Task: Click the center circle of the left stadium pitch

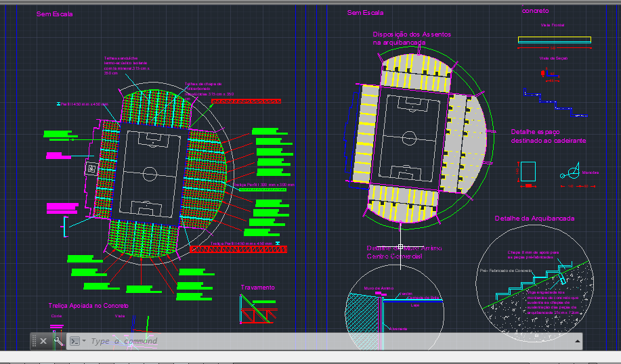Action: click(x=150, y=172)
